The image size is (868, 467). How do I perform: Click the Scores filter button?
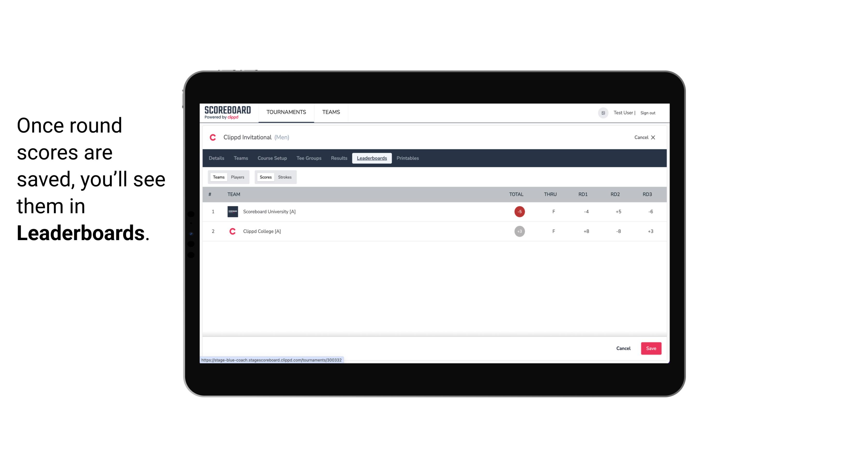click(266, 177)
